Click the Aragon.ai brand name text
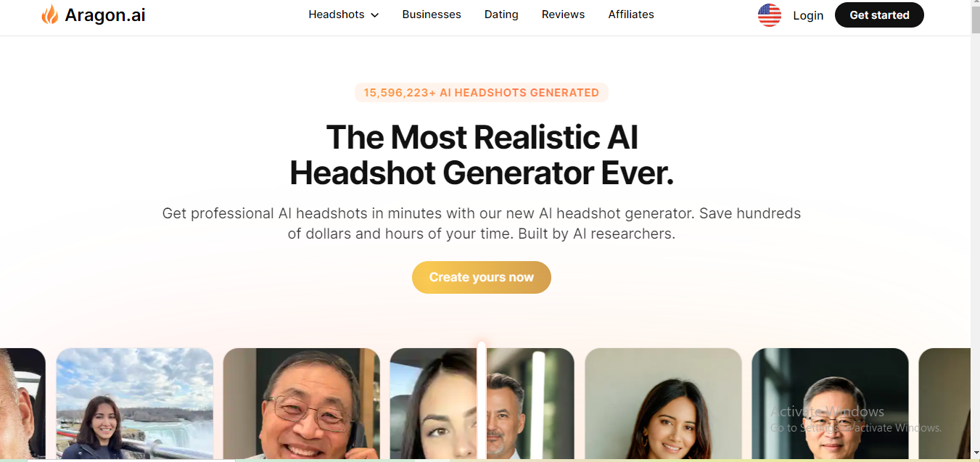 [105, 15]
